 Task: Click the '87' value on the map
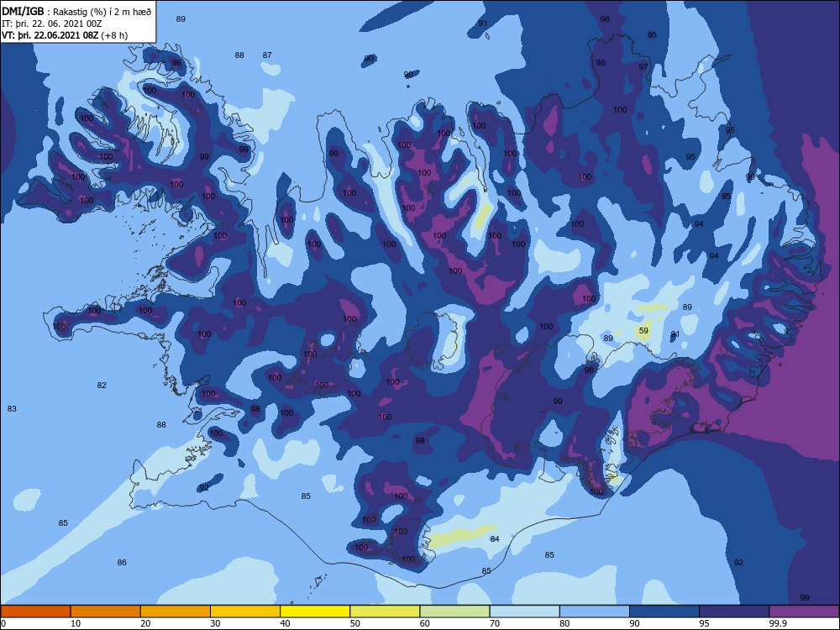coord(267,55)
